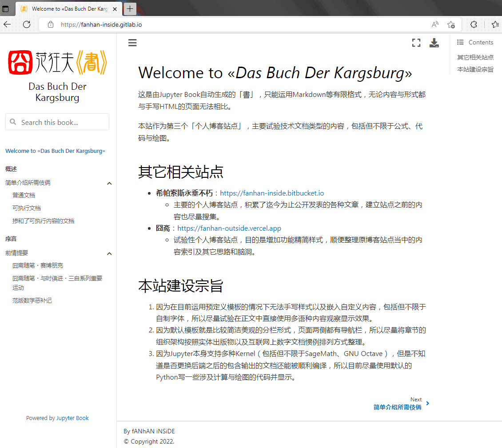
Task: Add this page to favorites
Action: (x=451, y=24)
